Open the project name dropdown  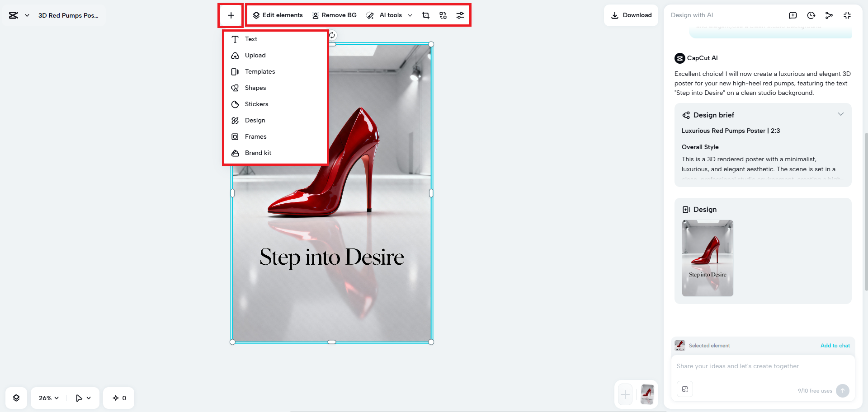tap(26, 15)
